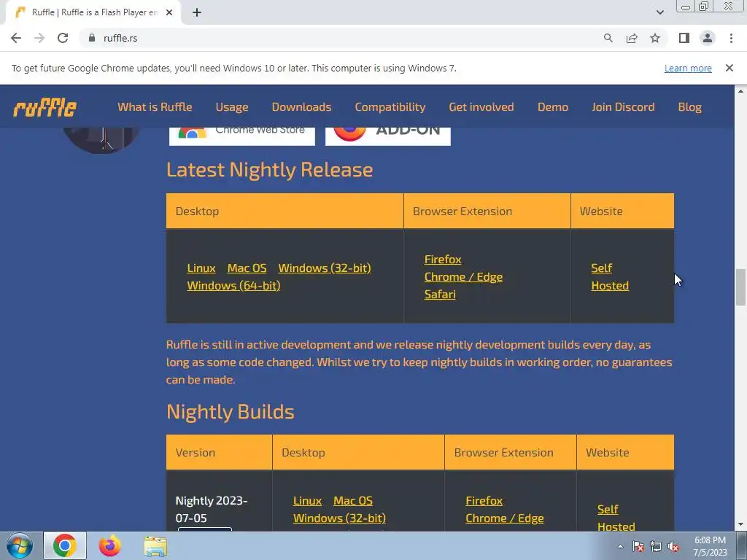The image size is (747, 560).
Task: Bookmark this page with the star icon
Action: 655,38
